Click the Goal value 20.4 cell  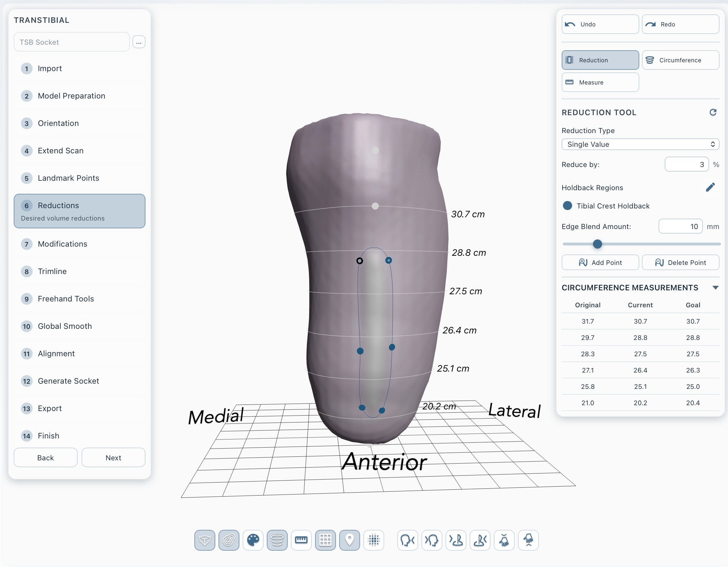[693, 403]
